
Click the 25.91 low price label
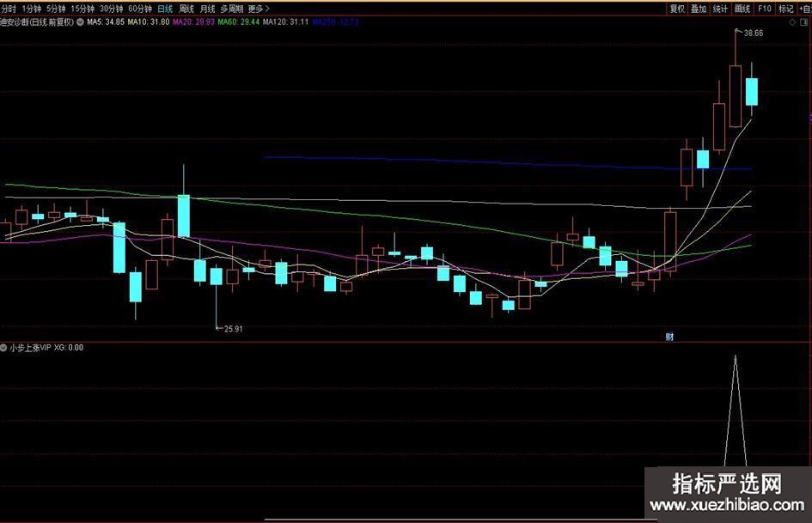pyautogui.click(x=233, y=329)
